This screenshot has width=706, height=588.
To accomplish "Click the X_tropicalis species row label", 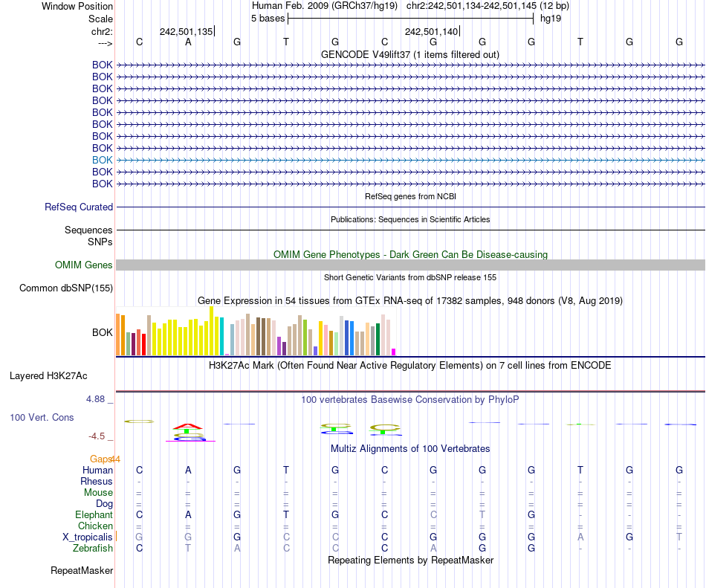I will coord(88,537).
